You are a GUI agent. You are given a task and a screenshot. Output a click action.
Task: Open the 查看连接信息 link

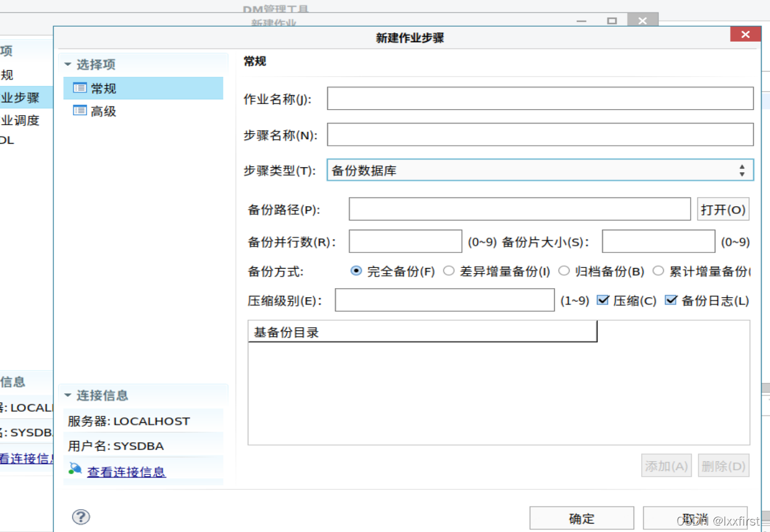(x=127, y=472)
